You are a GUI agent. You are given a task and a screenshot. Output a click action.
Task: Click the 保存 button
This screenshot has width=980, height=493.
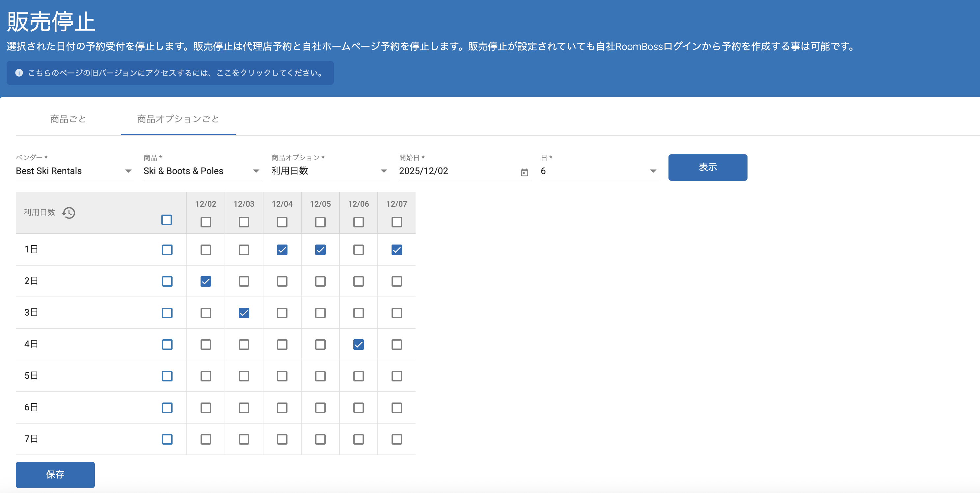coord(55,474)
